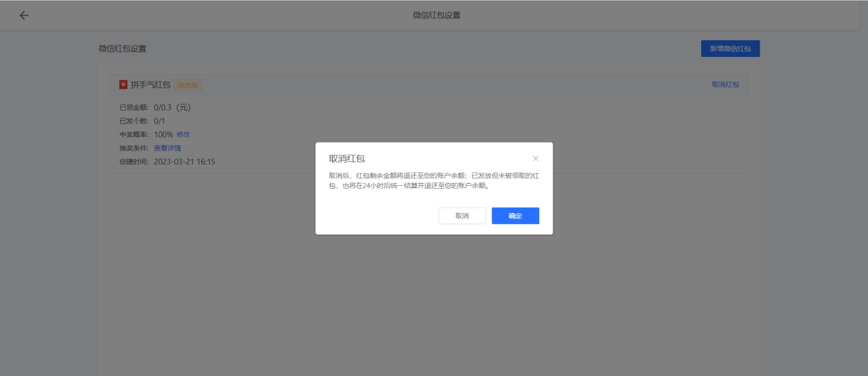This screenshot has width=868, height=376.
Task: Click the 新增微信红包 button
Action: click(730, 49)
